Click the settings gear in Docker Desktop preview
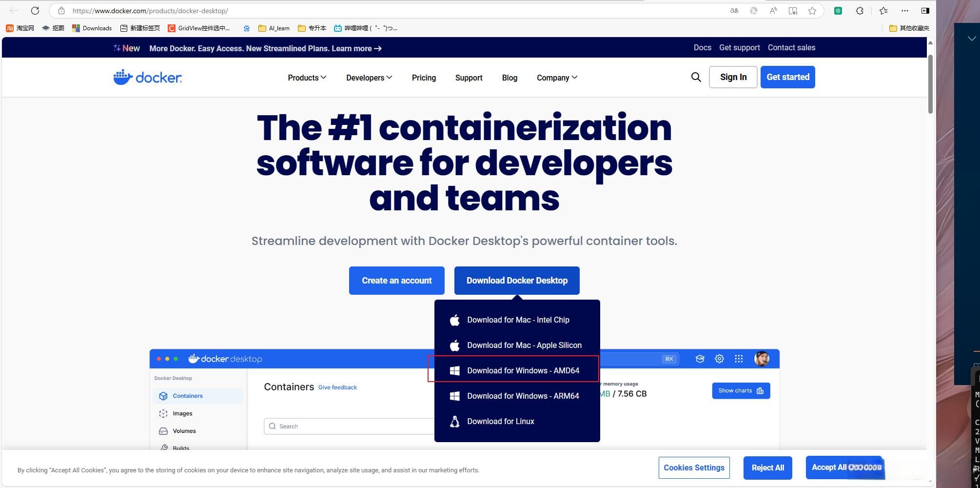 (719, 359)
